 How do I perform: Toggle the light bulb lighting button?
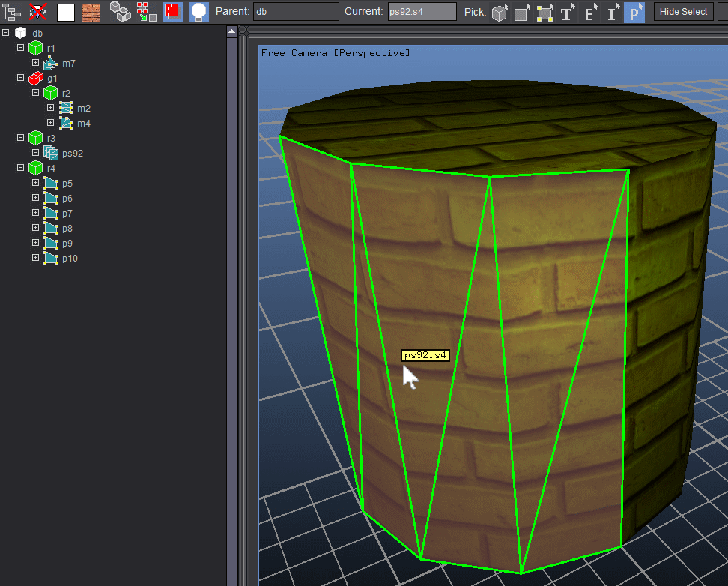[x=198, y=12]
